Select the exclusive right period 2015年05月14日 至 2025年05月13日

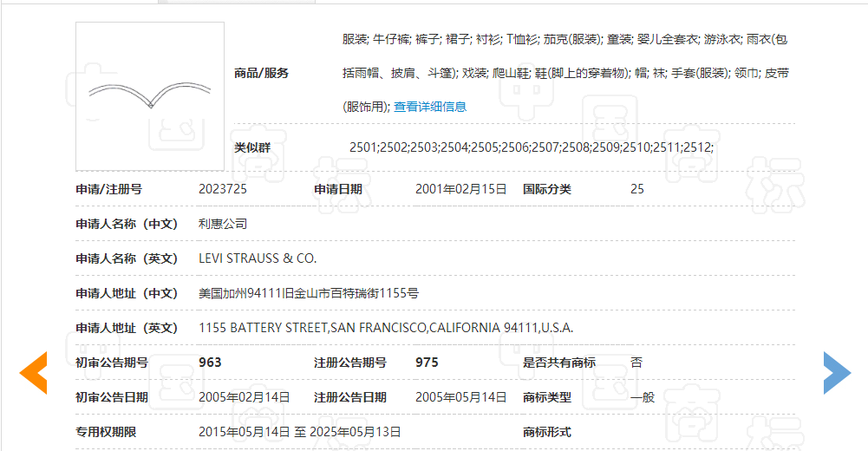tap(299, 432)
